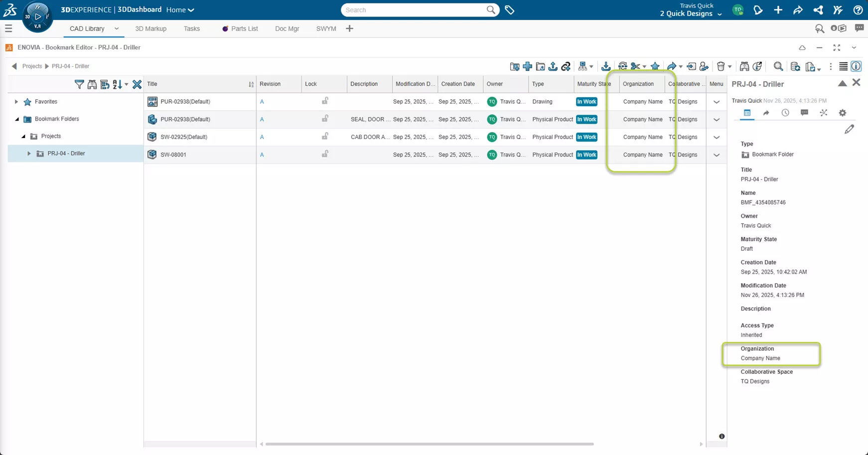Open the row menu chevron for SW-02925
Screen dimensions: 868x455
pos(717,137)
